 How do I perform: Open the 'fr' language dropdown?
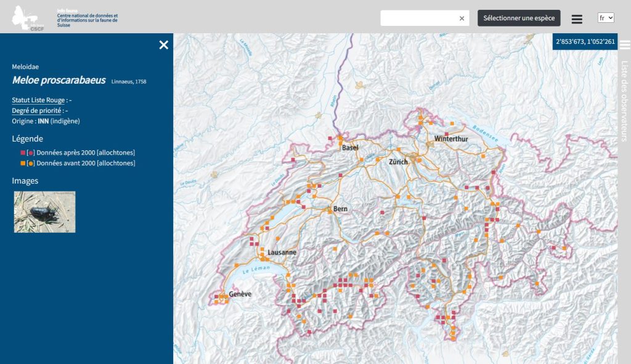coord(606,18)
